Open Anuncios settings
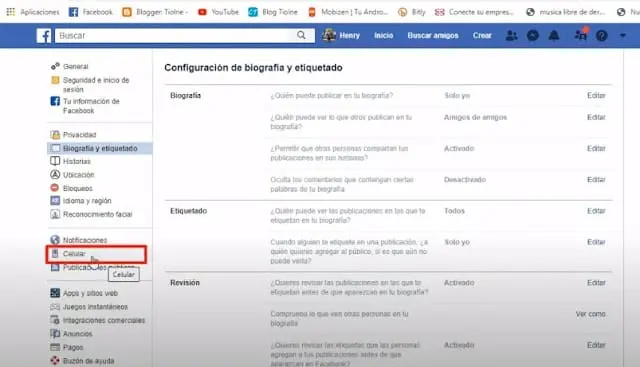 coord(77,334)
